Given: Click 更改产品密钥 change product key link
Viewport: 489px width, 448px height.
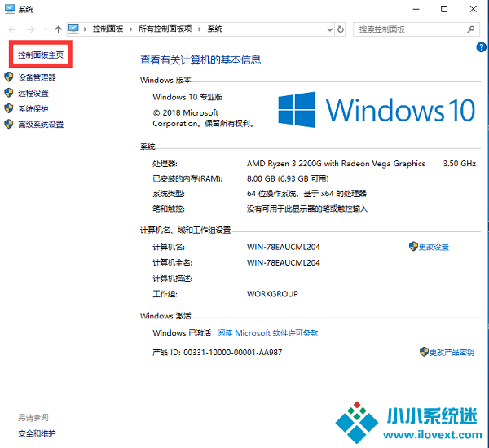Looking at the screenshot, I should pos(452,352).
